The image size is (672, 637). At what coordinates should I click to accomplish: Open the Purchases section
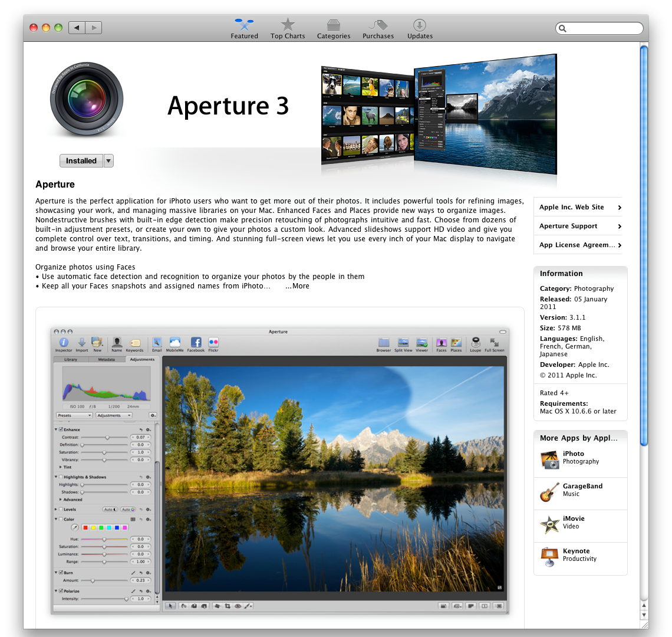pos(378,29)
